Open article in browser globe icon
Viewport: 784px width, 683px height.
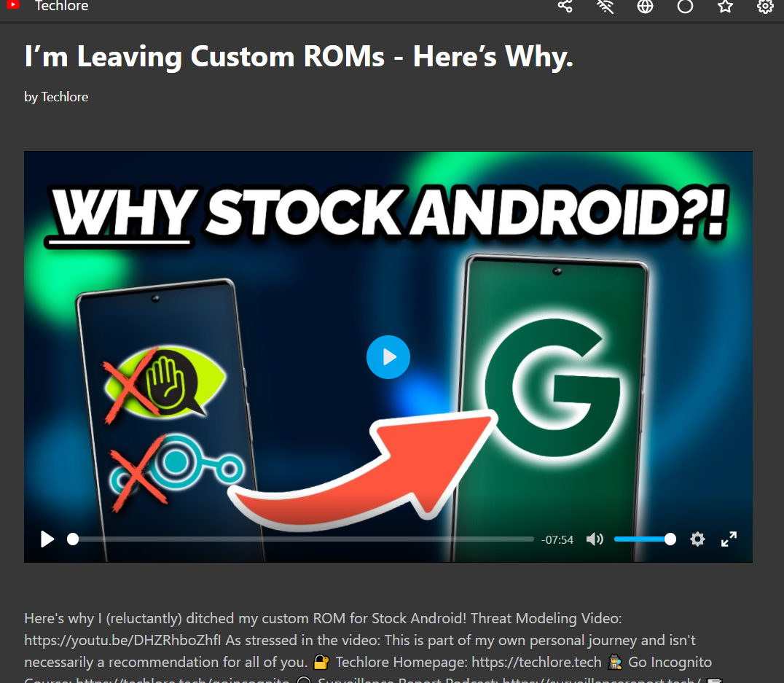(x=645, y=7)
